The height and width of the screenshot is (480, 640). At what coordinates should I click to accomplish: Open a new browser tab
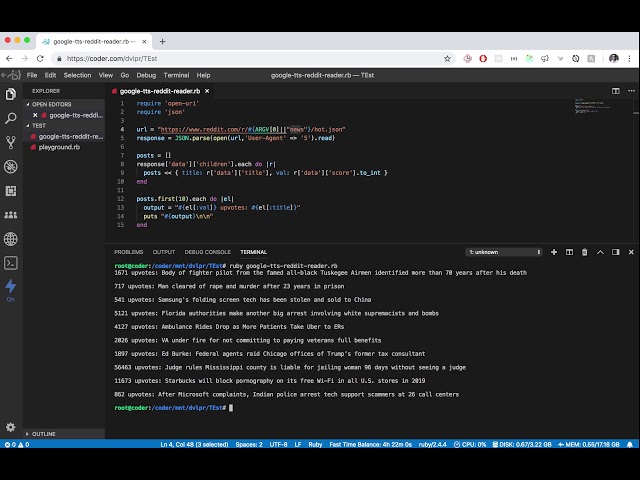tap(162, 42)
